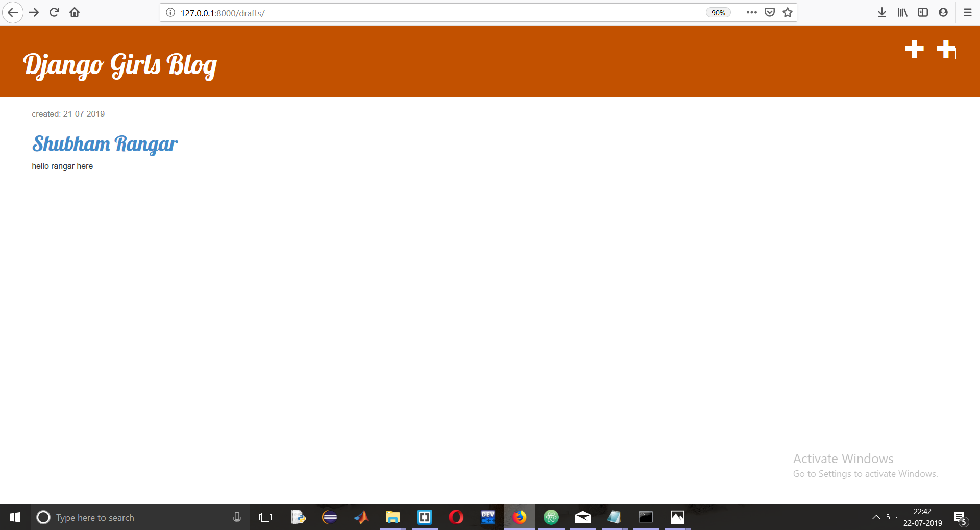The height and width of the screenshot is (530, 980).
Task: Open Opera browser from the taskbar
Action: (x=456, y=517)
